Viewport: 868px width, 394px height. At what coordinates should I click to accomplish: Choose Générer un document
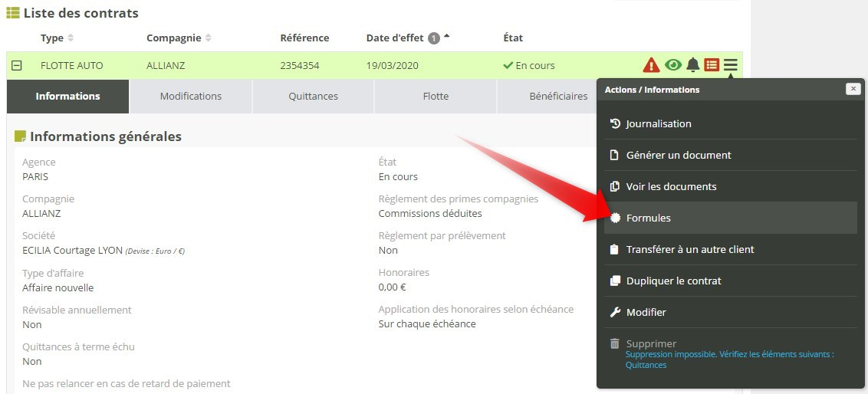tap(678, 155)
